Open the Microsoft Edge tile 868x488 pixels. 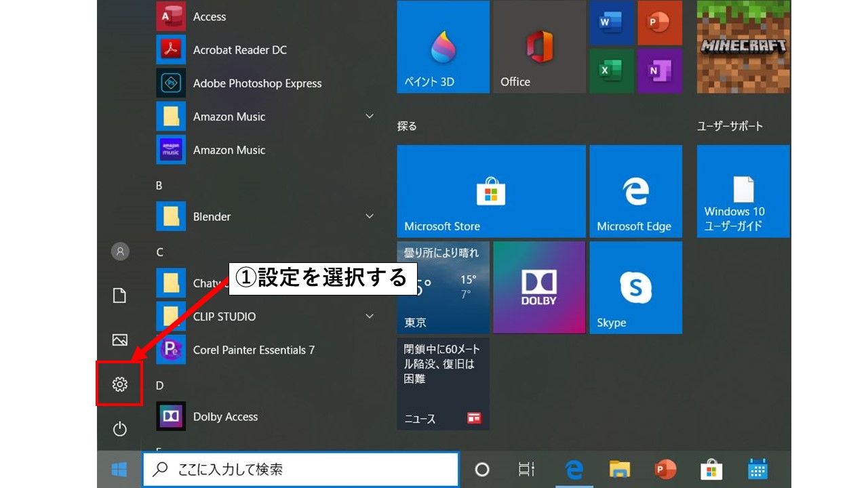pos(635,191)
